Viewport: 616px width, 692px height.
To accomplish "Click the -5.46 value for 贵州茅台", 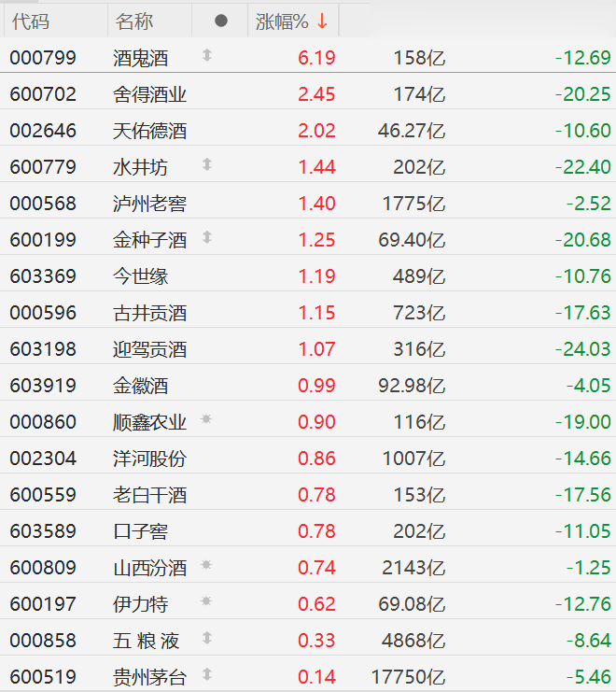I will pyautogui.click(x=589, y=677).
